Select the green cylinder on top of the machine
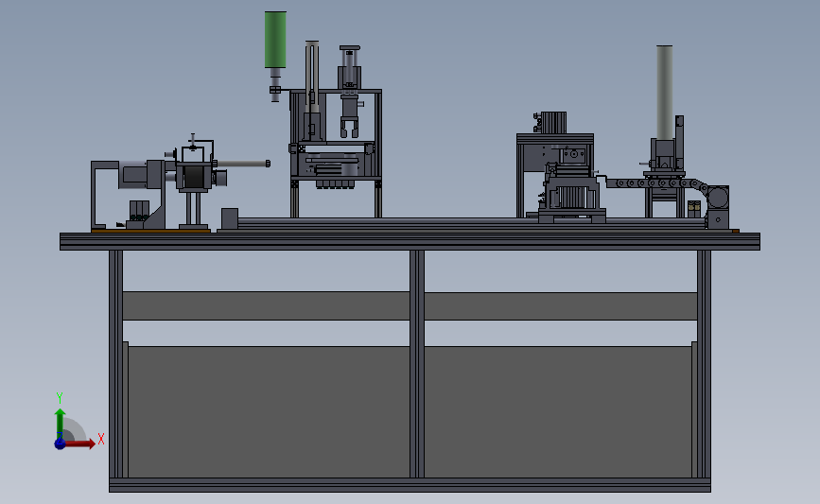 (x=275, y=40)
